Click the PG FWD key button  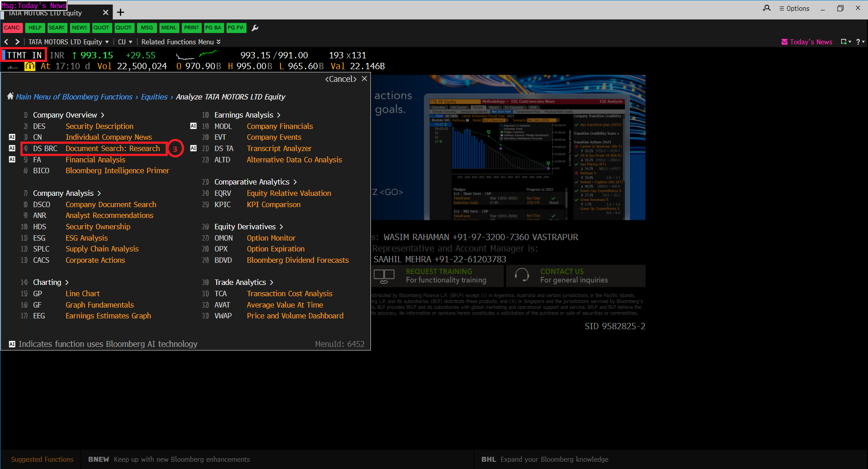pos(236,28)
